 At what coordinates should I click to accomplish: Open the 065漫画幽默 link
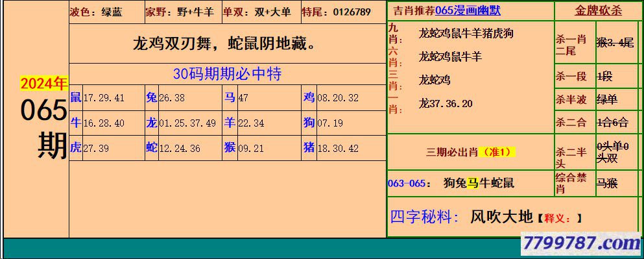click(468, 11)
